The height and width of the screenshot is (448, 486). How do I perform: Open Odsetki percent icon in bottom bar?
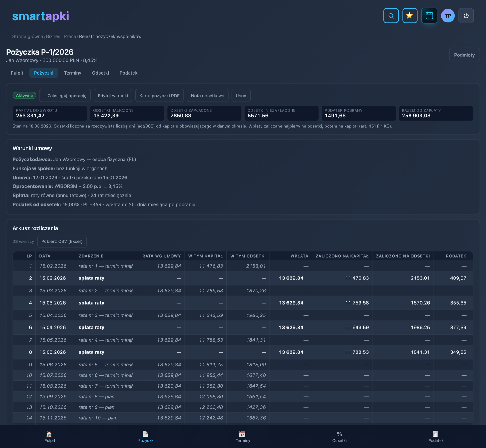tap(339, 437)
